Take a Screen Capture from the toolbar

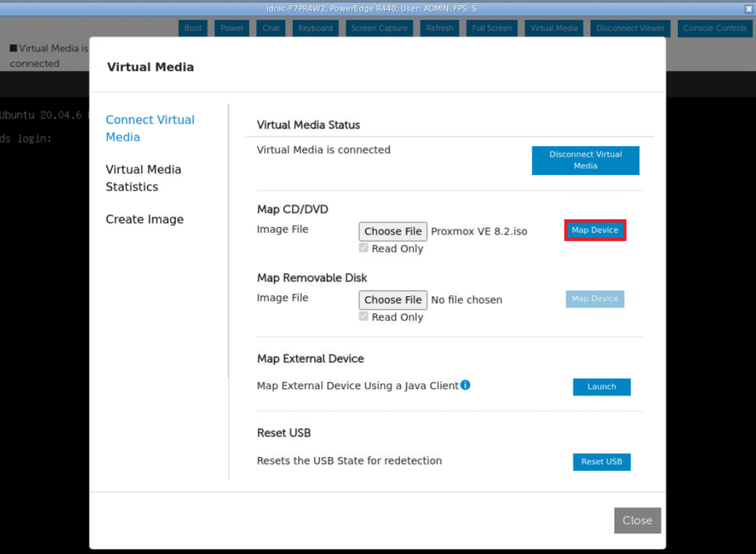coord(379,27)
